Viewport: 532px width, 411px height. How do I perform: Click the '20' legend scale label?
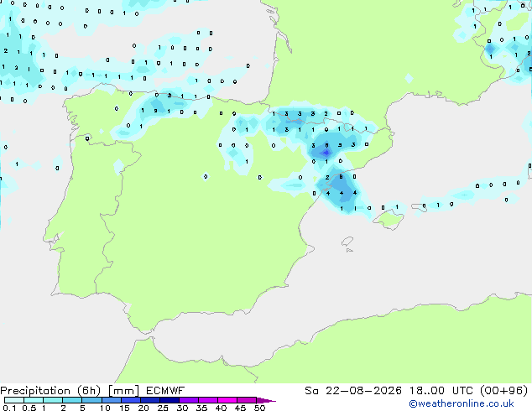[143, 408]
